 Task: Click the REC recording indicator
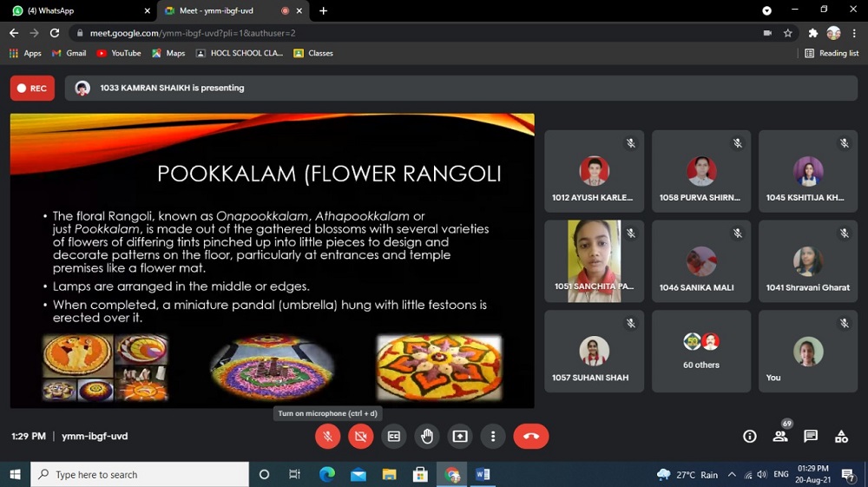(x=32, y=89)
